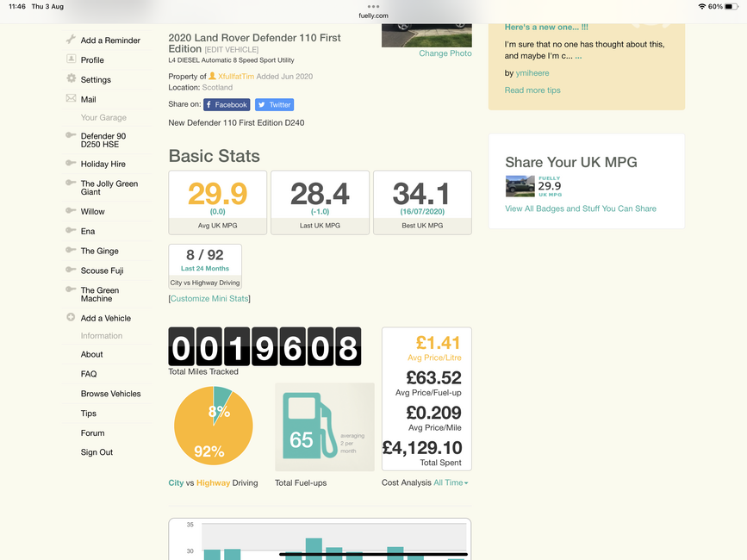Select Holiday Hire vehicle
This screenshot has height=560, width=747.
pyautogui.click(x=103, y=164)
